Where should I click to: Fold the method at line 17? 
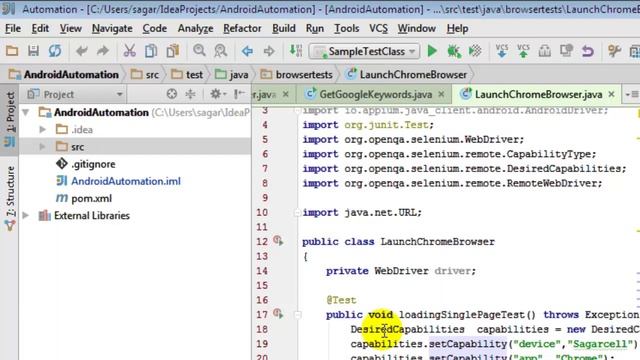(297, 315)
